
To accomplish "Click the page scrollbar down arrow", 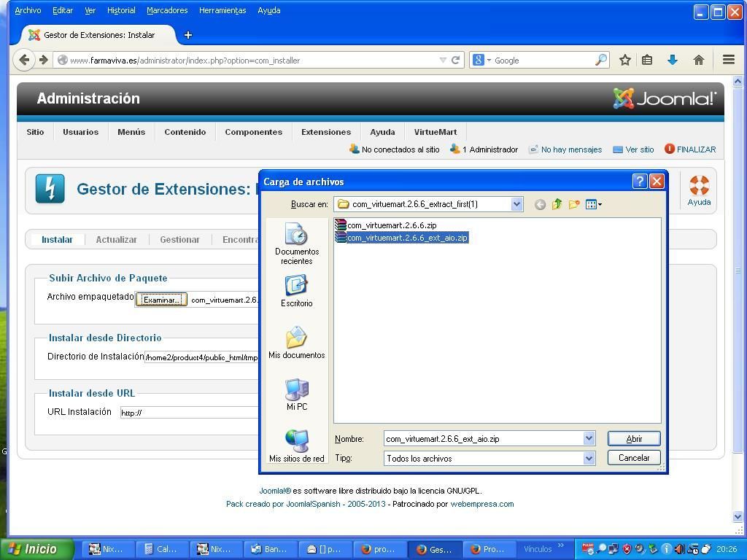I will 738,517.
